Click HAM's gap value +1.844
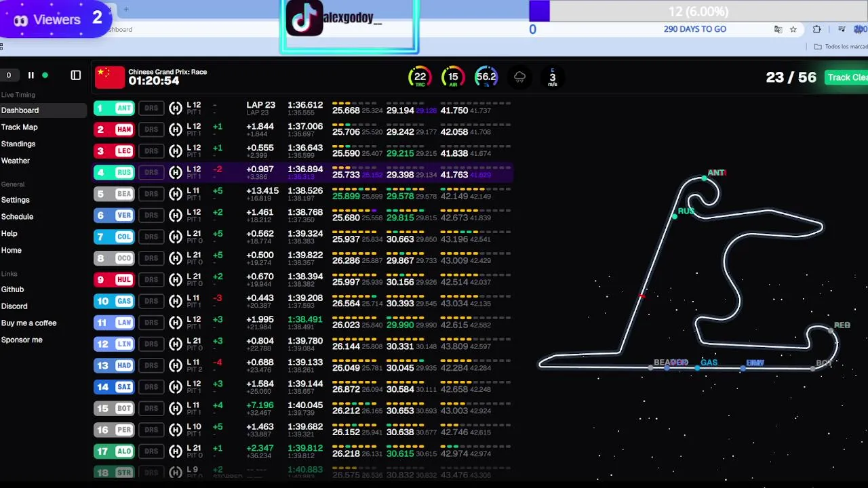This screenshot has width=868, height=488. pyautogui.click(x=260, y=127)
